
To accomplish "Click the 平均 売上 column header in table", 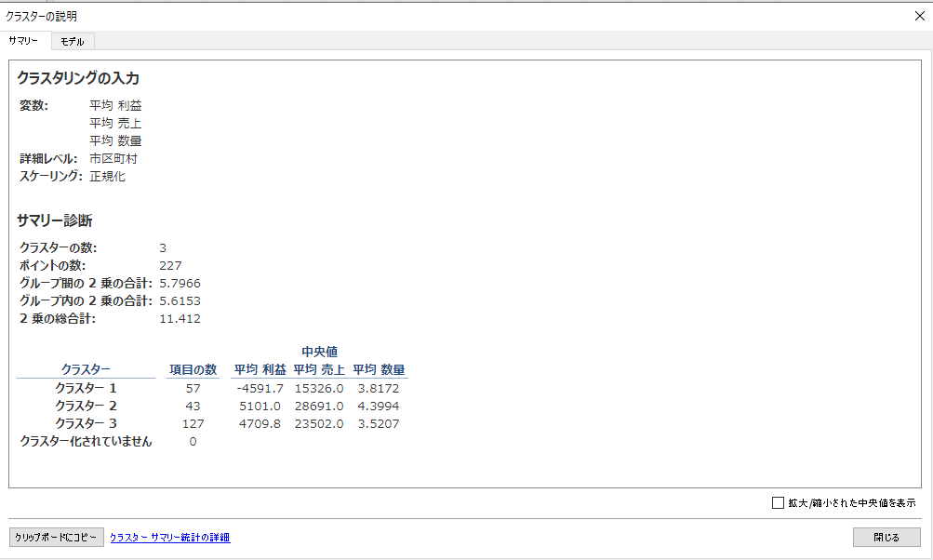I will pos(319,370).
